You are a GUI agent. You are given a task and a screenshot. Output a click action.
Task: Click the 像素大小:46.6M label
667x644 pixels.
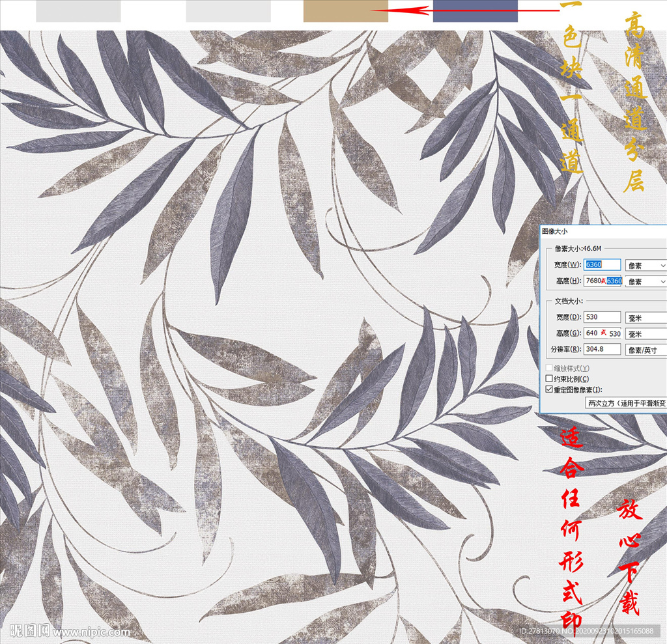[x=578, y=248]
